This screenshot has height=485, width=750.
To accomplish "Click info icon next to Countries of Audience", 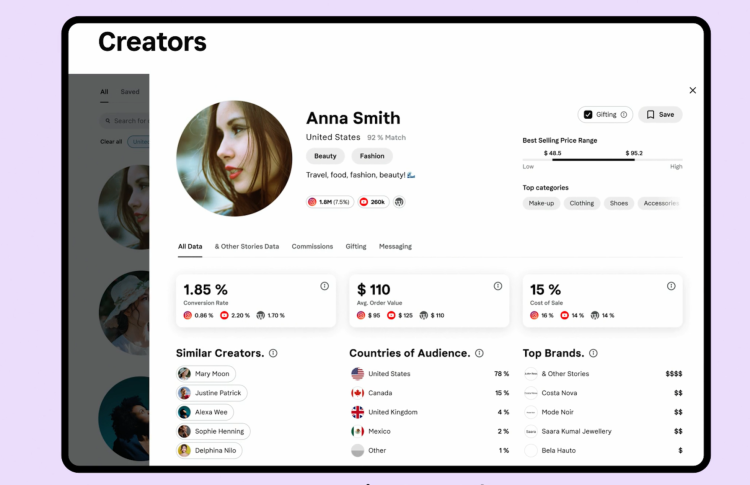I will pos(479,353).
